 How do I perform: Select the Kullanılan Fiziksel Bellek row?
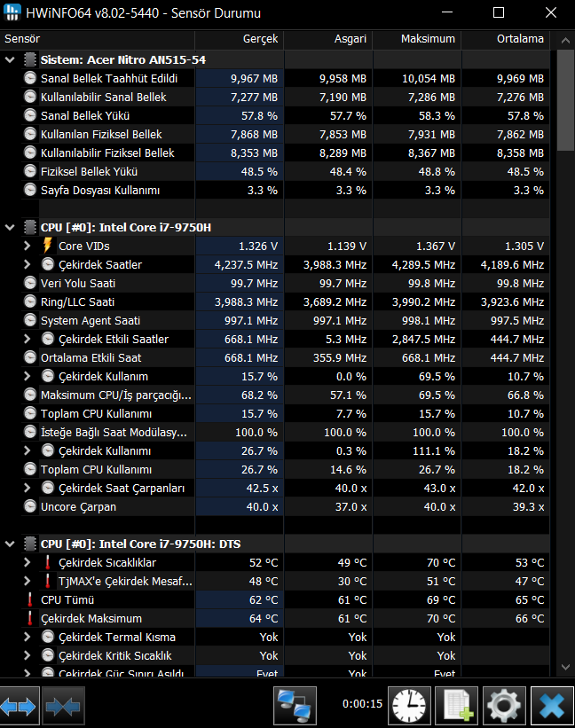[286, 134]
